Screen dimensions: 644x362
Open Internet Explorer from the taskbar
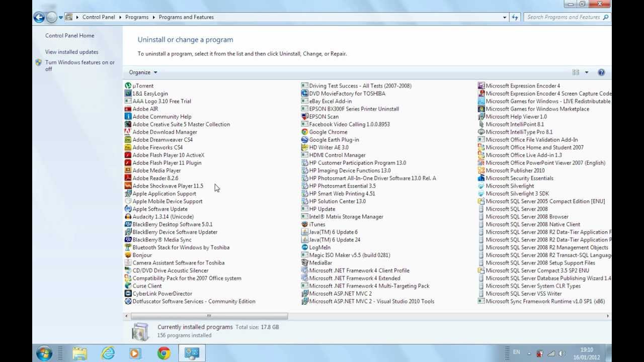108,353
